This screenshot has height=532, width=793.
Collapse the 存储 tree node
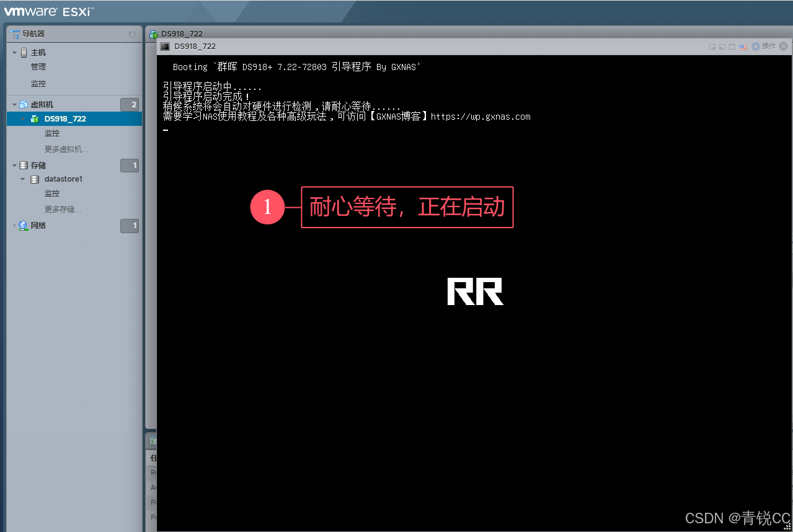point(15,166)
